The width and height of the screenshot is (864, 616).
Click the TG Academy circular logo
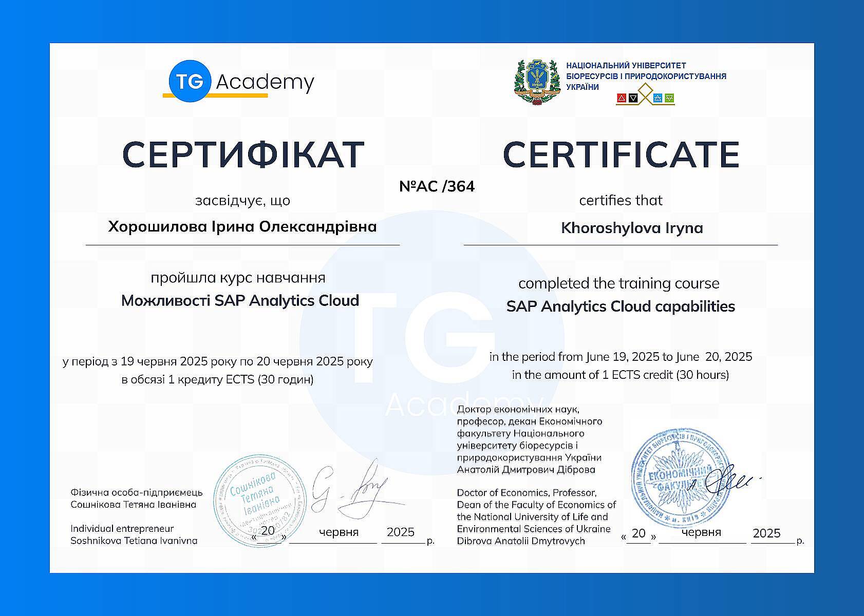190,81
